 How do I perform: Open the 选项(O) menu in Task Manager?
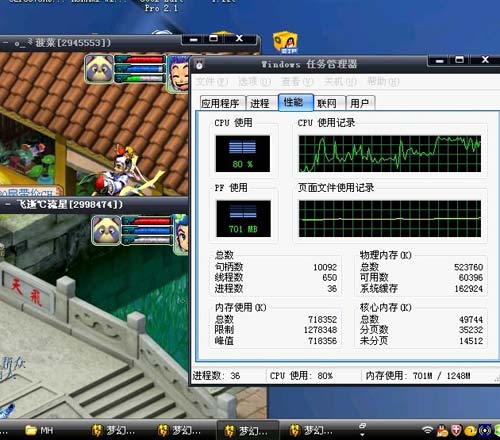pos(254,82)
